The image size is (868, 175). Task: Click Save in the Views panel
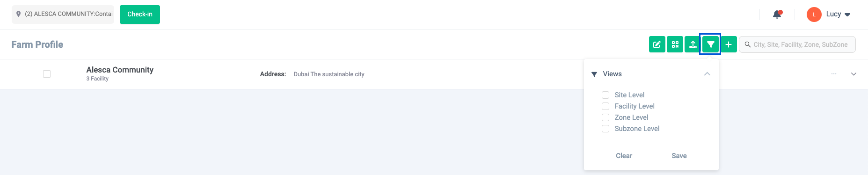(679, 156)
